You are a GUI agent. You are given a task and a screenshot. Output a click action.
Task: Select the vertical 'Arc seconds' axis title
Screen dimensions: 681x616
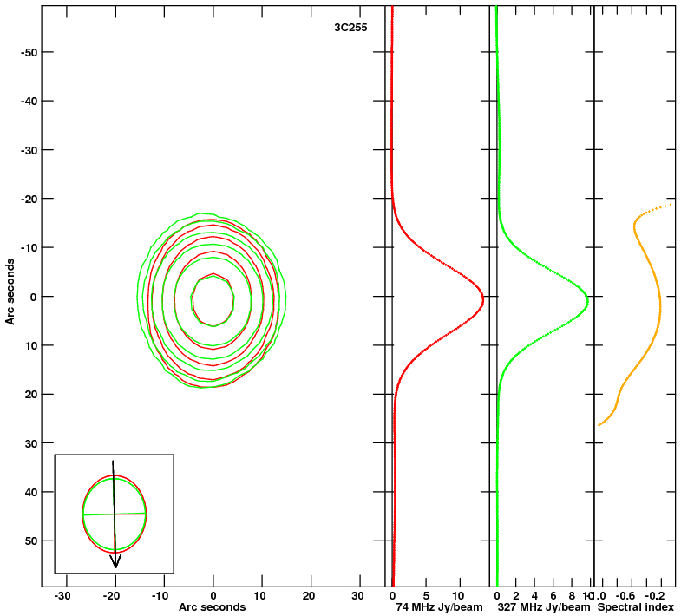point(10,292)
